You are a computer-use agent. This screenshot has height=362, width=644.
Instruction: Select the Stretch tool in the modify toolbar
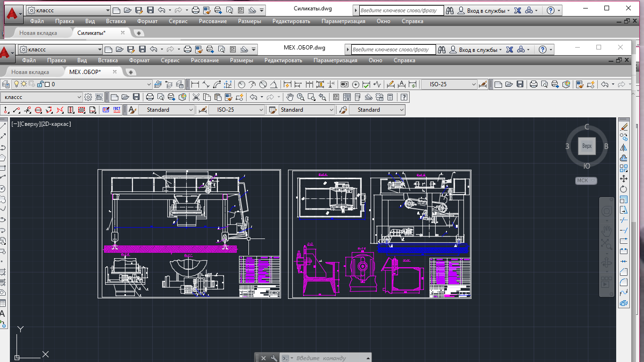point(624,210)
